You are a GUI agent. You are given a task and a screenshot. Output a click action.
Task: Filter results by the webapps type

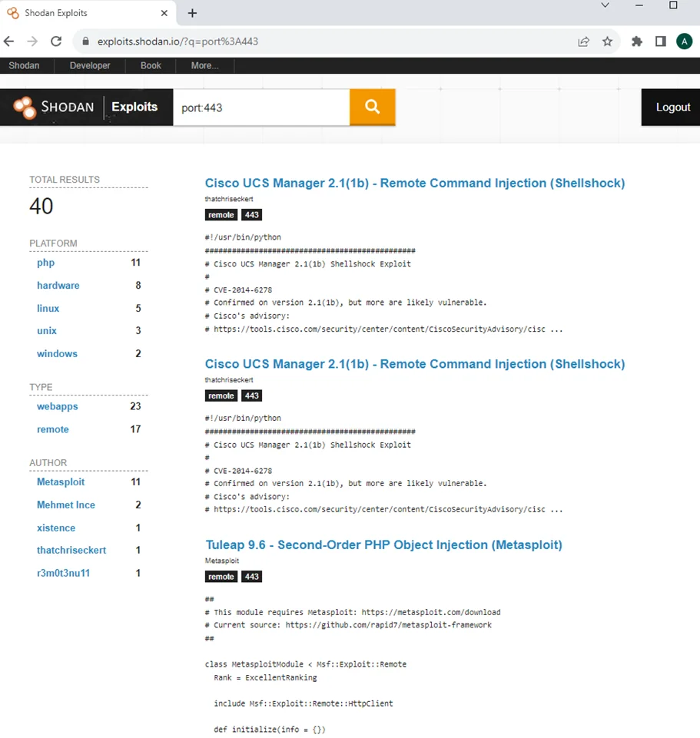coord(57,406)
